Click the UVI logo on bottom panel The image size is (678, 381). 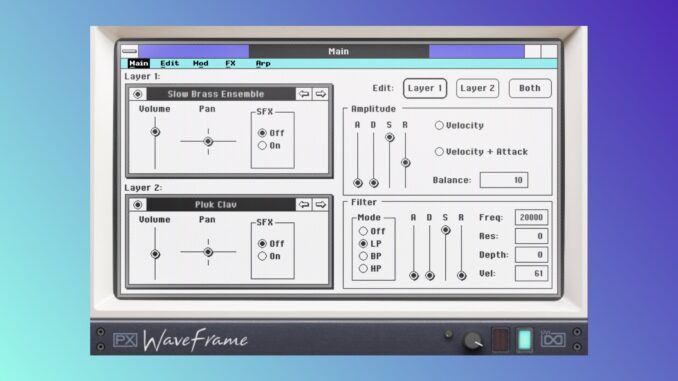coord(553,339)
